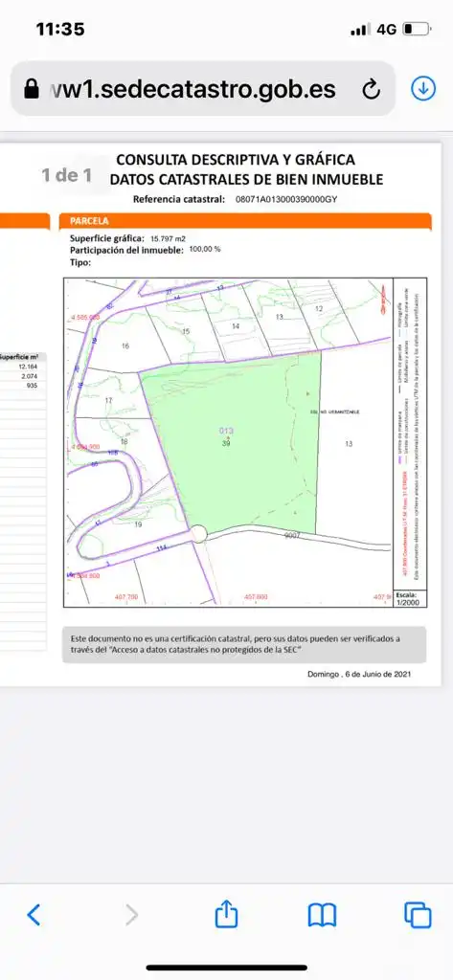This screenshot has height=980, width=453.
Task: Show open tabs switcher icon
Action: tap(418, 915)
